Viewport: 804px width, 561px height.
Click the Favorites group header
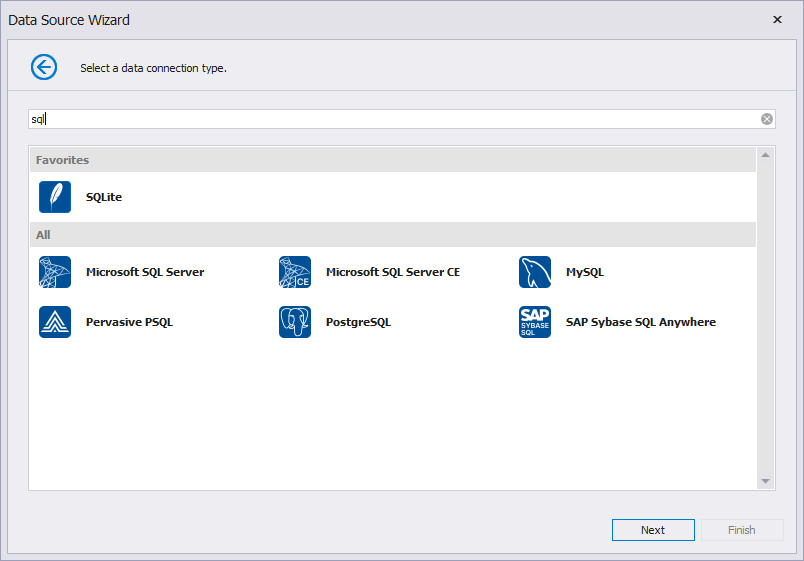point(393,159)
